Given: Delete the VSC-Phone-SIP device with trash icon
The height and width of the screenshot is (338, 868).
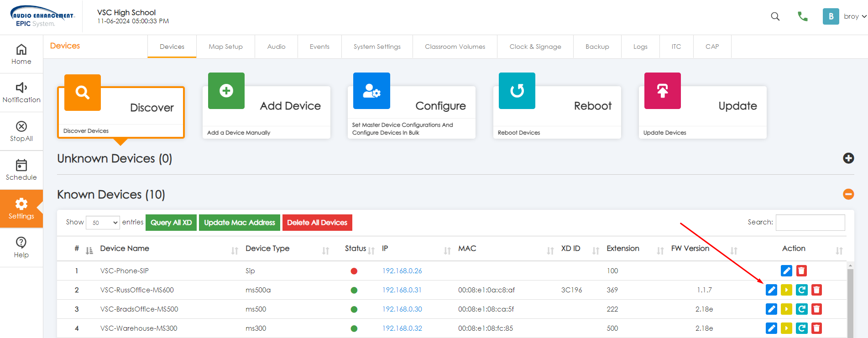Looking at the screenshot, I should click(x=801, y=271).
